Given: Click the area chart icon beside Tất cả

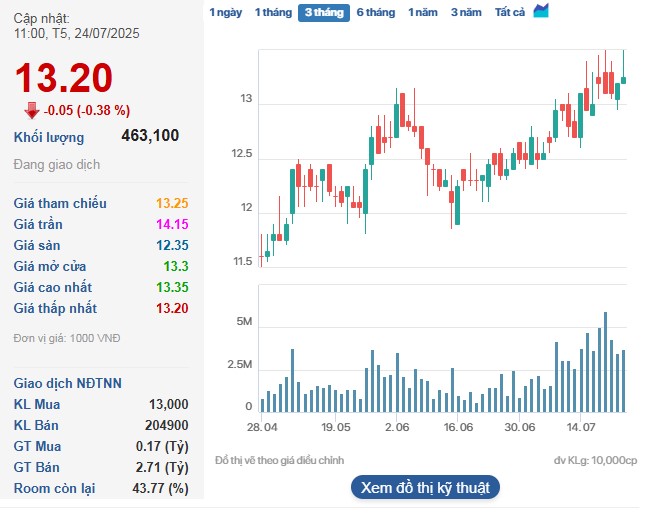Looking at the screenshot, I should [541, 11].
